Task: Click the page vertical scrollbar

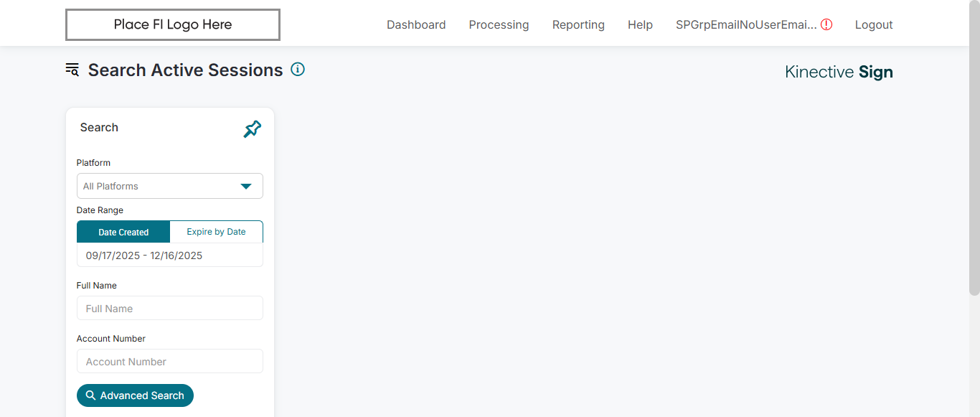Action: 974,144
